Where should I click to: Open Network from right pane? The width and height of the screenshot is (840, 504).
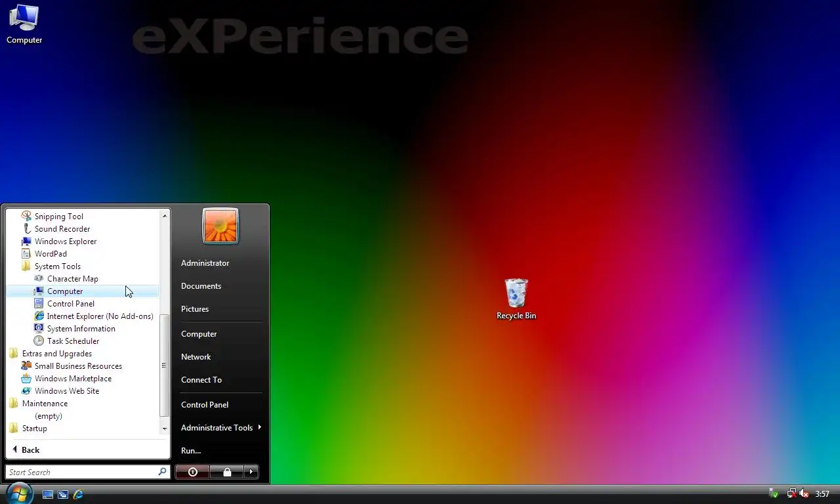[196, 357]
